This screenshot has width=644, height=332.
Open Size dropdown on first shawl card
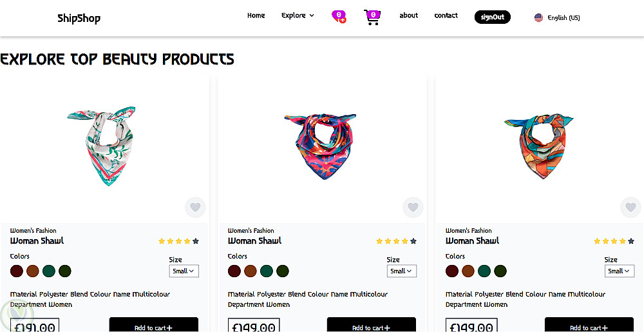point(184,271)
